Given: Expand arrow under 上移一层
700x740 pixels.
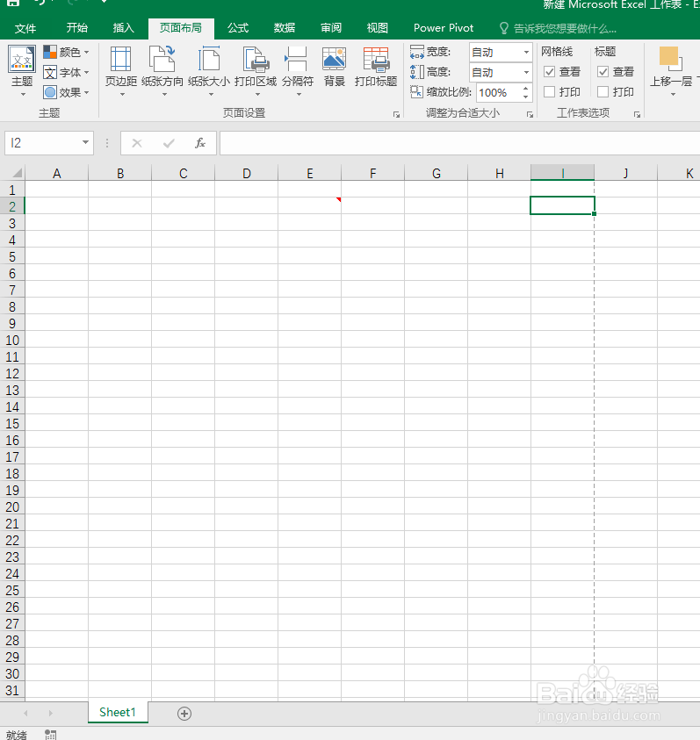Looking at the screenshot, I should tap(673, 95).
